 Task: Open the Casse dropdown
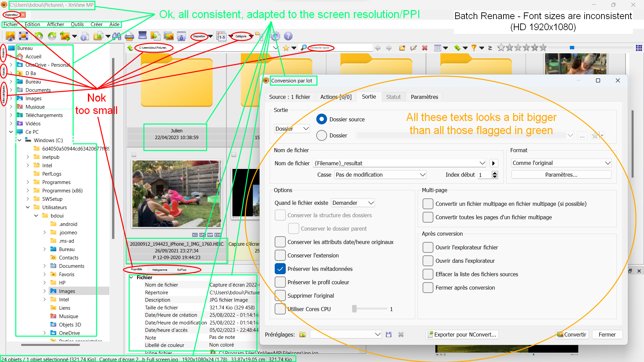pos(380,175)
